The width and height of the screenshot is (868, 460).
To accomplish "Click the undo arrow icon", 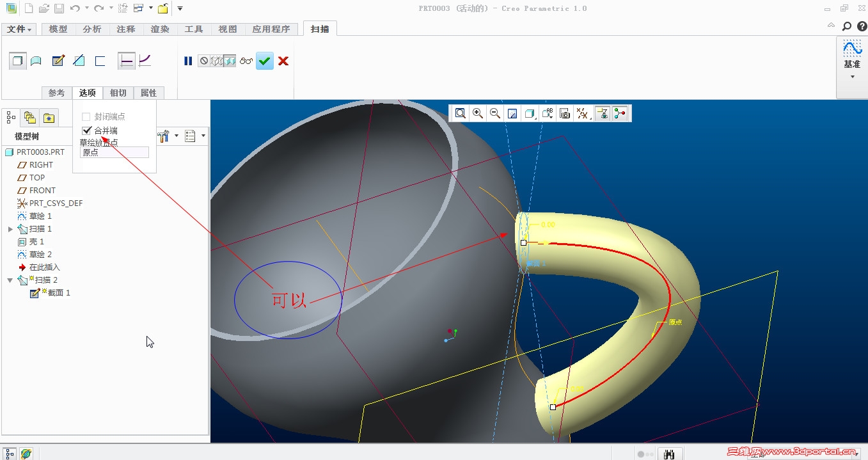I will 75,8.
